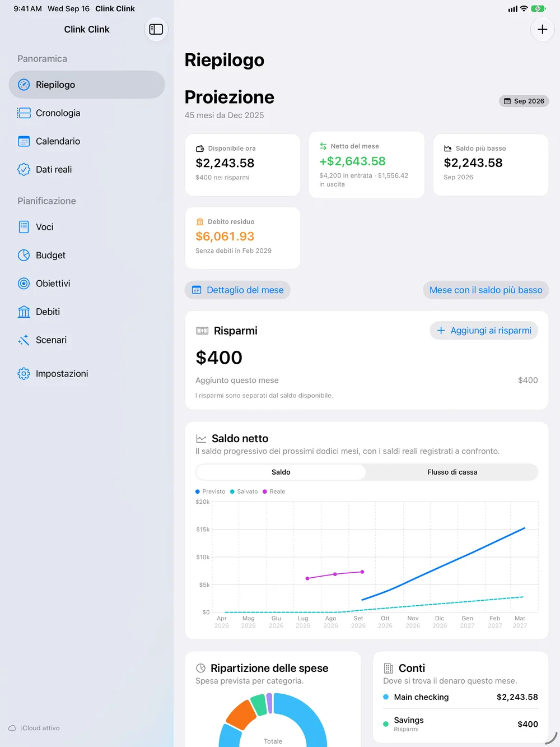Click the 'Aggiunto questo mese' row
This screenshot has height=747, width=560.
pyautogui.click(x=367, y=380)
